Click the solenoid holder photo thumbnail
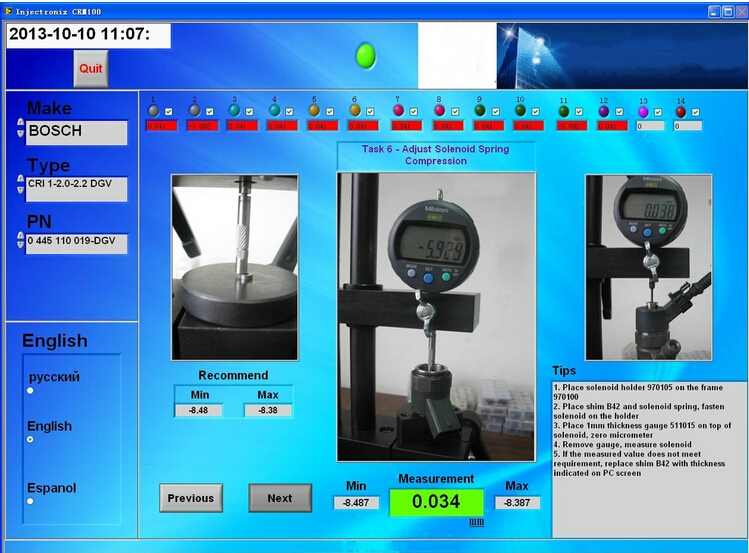The image size is (749, 553). point(235,267)
